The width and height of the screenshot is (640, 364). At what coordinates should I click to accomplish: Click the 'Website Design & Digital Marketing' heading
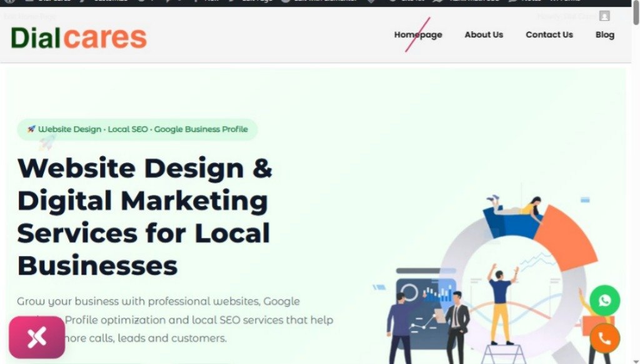[145, 217]
